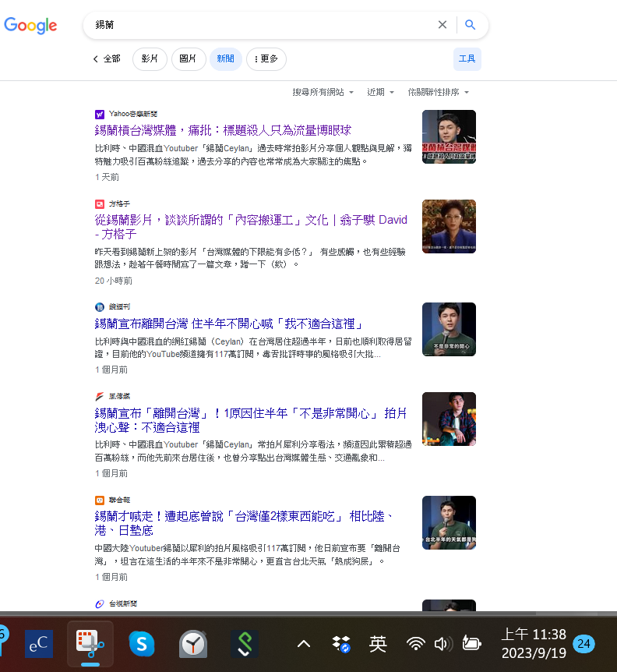Open thumbnail of the 聯合報 article
Image resolution: width=617 pixels, height=672 pixels.
[x=449, y=523]
